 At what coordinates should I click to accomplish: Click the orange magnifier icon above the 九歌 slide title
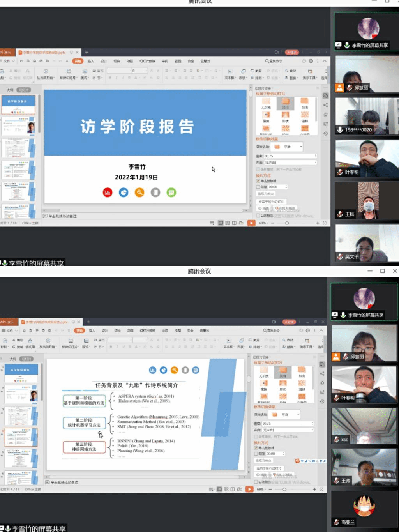click(174, 370)
